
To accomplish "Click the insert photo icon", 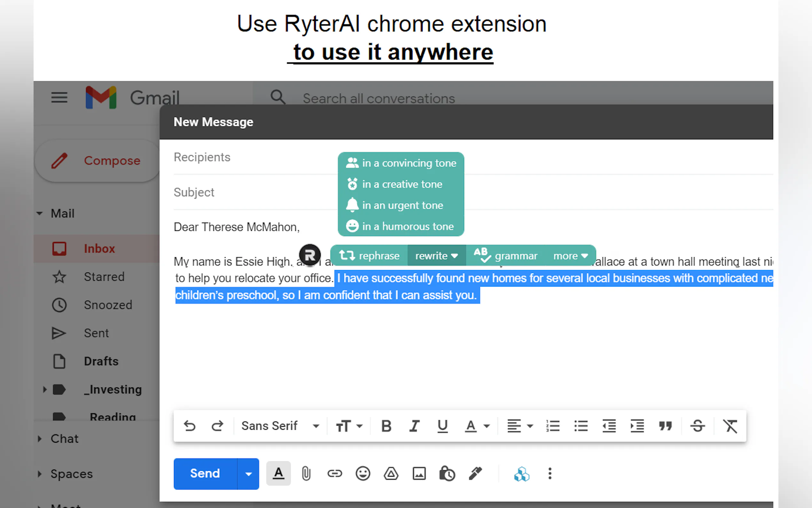I will coord(419,474).
